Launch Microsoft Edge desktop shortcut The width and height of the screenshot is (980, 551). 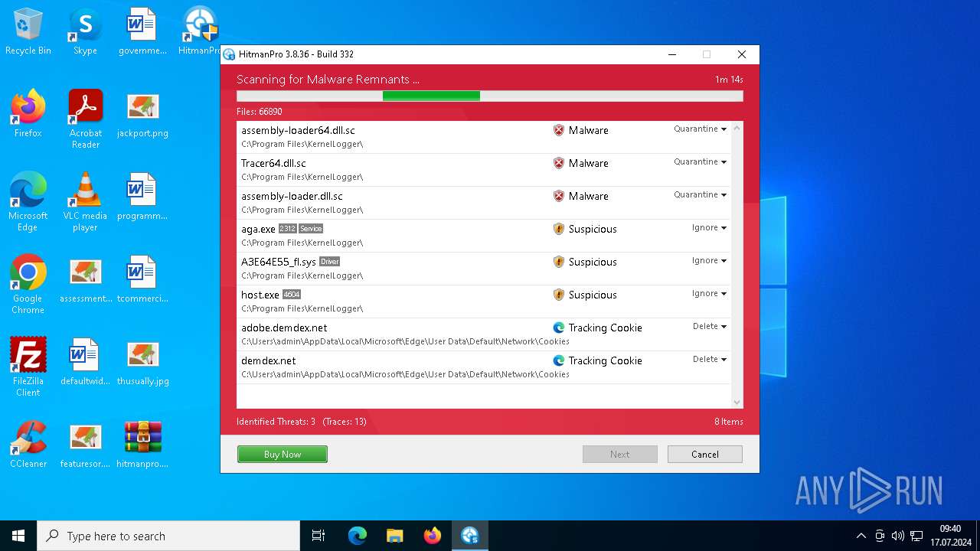(x=28, y=202)
